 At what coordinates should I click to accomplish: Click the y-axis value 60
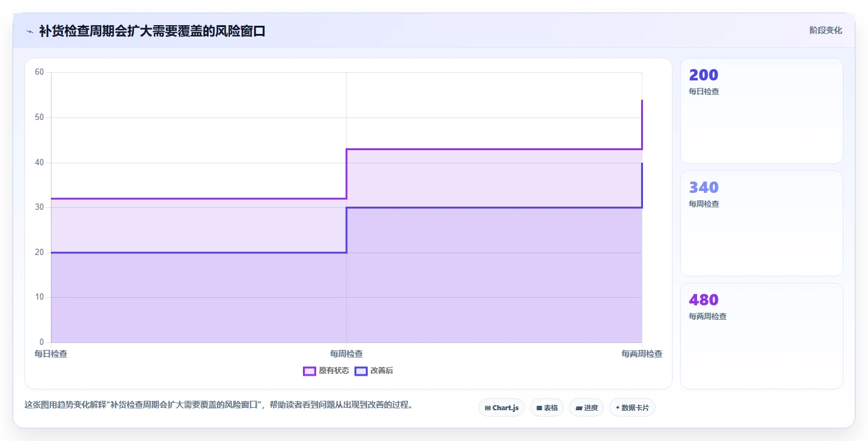pyautogui.click(x=40, y=72)
